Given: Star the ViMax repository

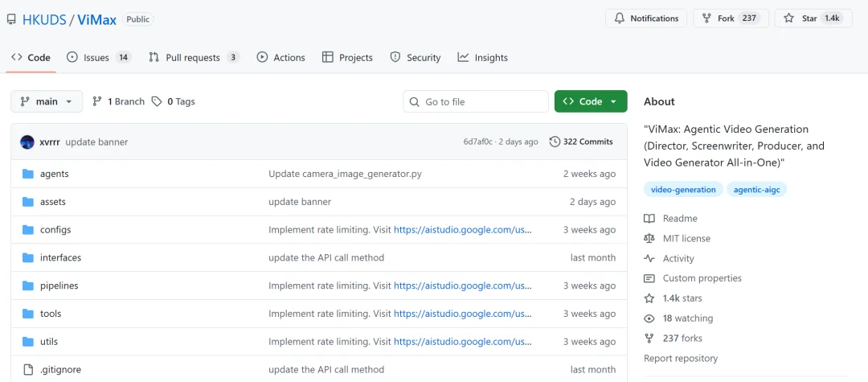Looking at the screenshot, I should [x=813, y=18].
